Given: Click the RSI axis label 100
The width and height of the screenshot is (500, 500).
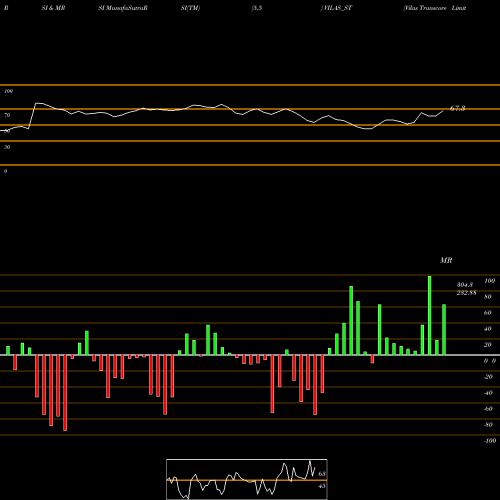Looking at the screenshot, I should (x=9, y=91).
